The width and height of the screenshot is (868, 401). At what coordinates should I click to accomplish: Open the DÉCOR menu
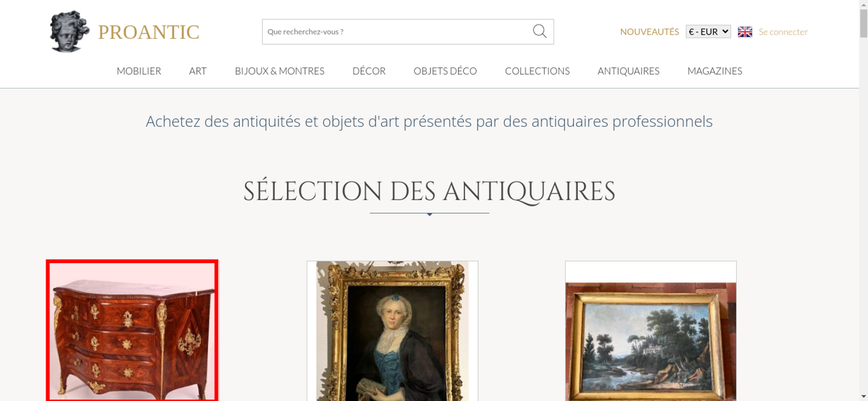pyautogui.click(x=369, y=71)
